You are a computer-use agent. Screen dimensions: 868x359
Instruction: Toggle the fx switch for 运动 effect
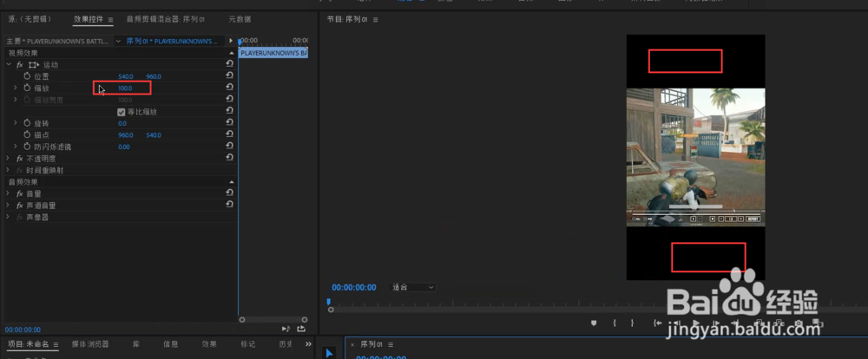click(20, 65)
